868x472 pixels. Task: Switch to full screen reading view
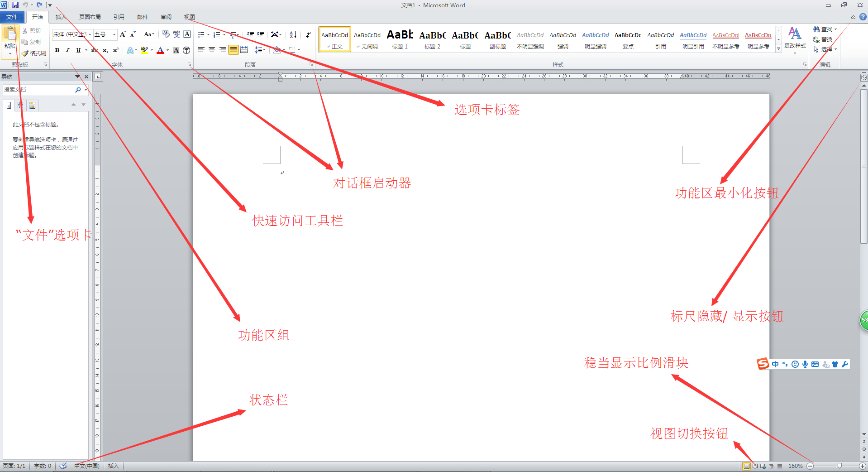click(x=755, y=466)
